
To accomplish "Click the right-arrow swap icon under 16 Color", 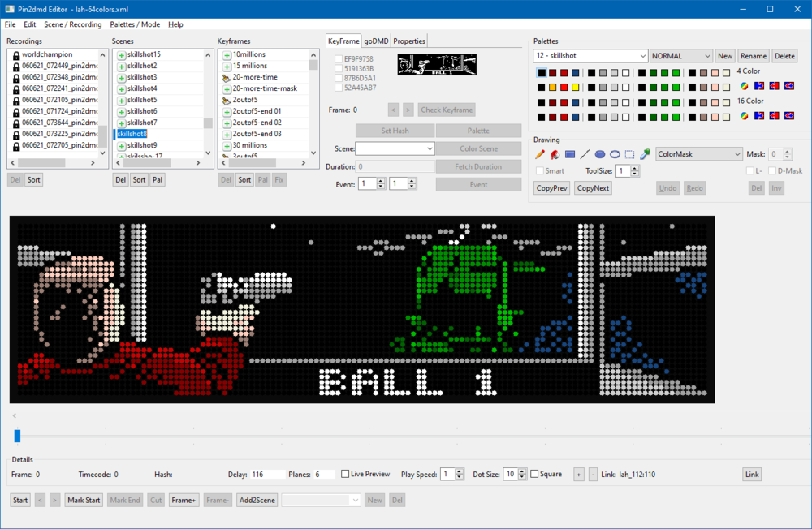I will coord(759,116).
